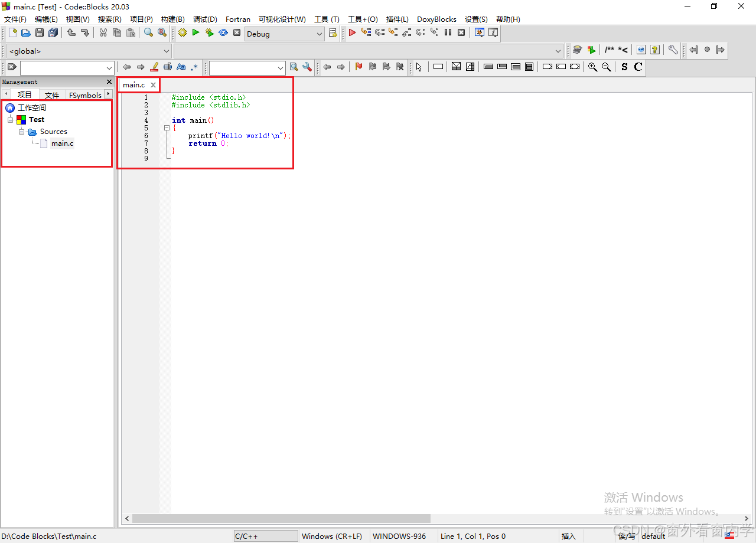Screen dimensions: 756x543
Task: Open the 设置(S) menu
Action: click(476, 19)
